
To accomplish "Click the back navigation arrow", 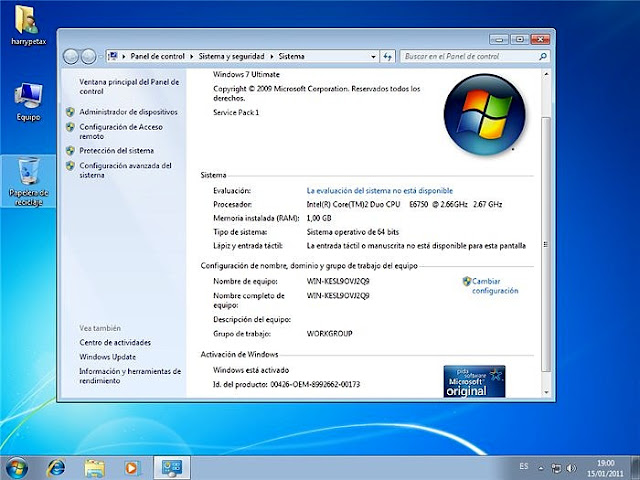I will click(x=71, y=56).
